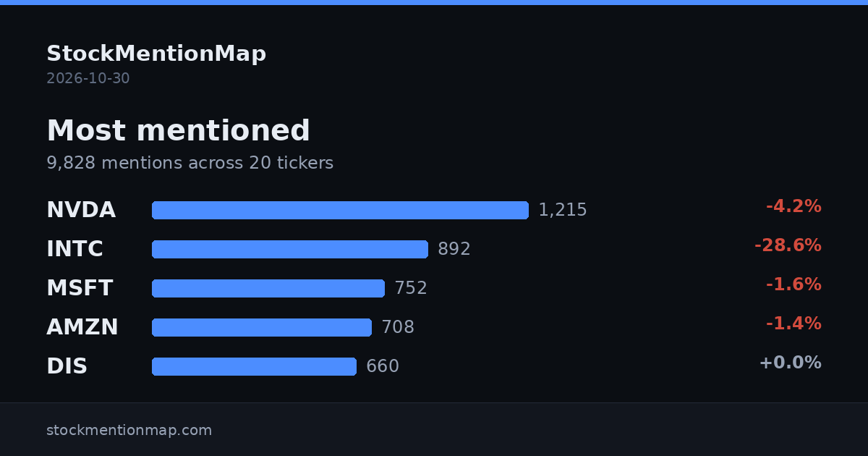Open the MSFT ticker row
The image size is (868, 456).
pyautogui.click(x=434, y=288)
